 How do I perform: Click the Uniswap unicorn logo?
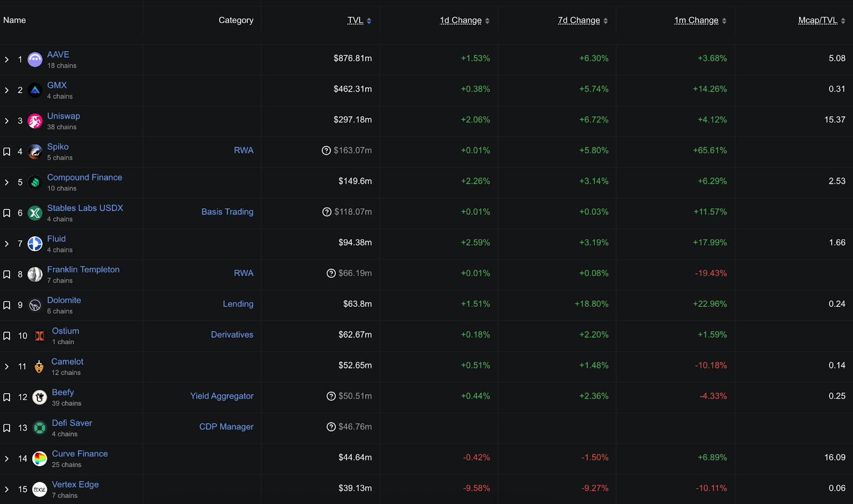35,121
